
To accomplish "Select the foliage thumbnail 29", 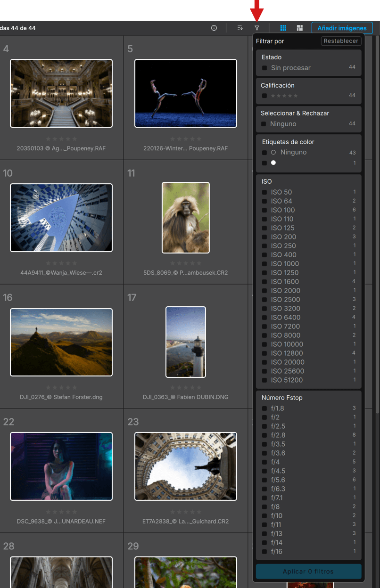I will coord(186,572).
